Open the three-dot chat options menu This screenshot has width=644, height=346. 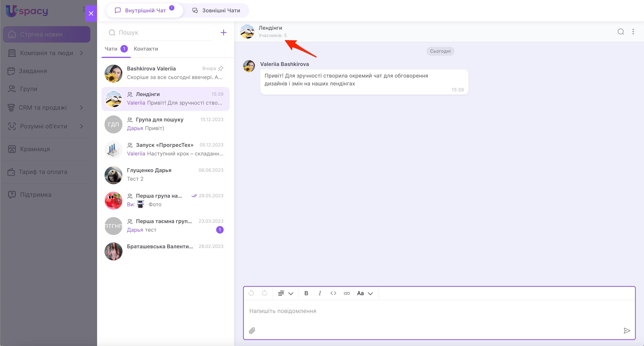tap(633, 32)
